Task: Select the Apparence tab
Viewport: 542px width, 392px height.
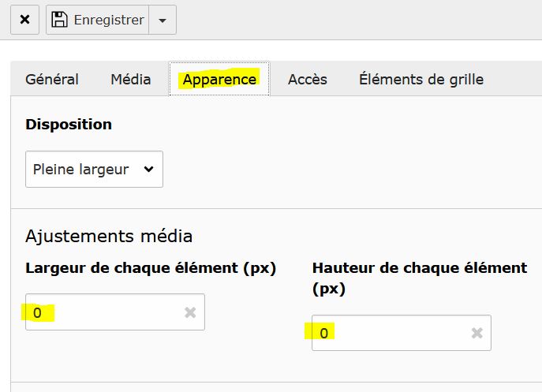Action: (219, 80)
